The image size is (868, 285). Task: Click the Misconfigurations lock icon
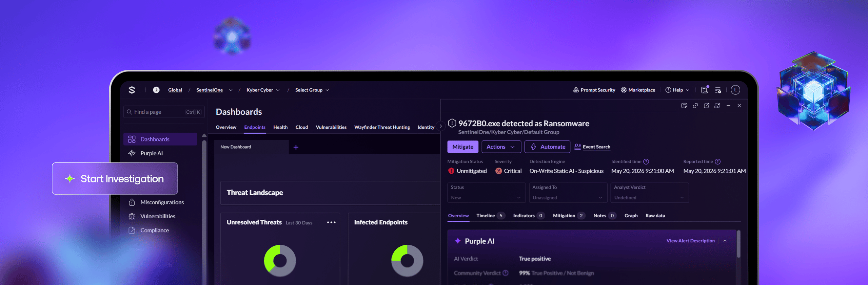click(132, 202)
